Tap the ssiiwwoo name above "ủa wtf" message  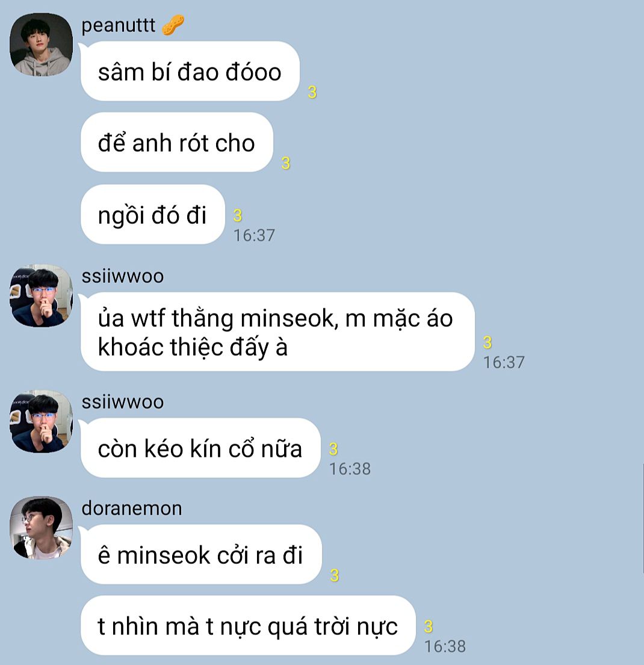coord(123,276)
